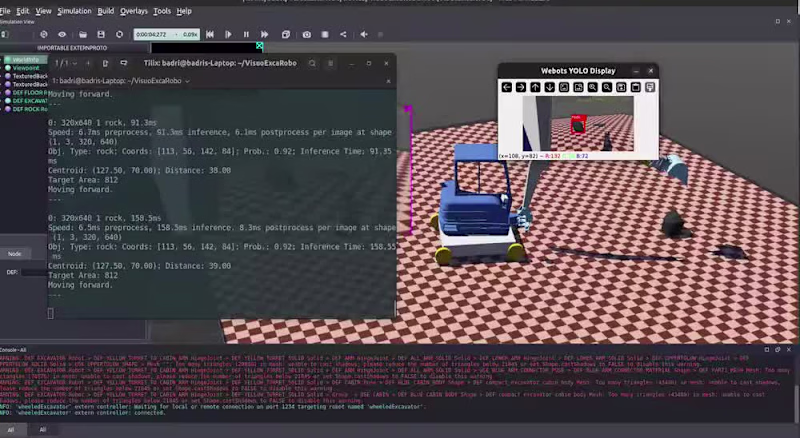Step the simulation one frame forward
800x438 pixels.
[x=228, y=34]
